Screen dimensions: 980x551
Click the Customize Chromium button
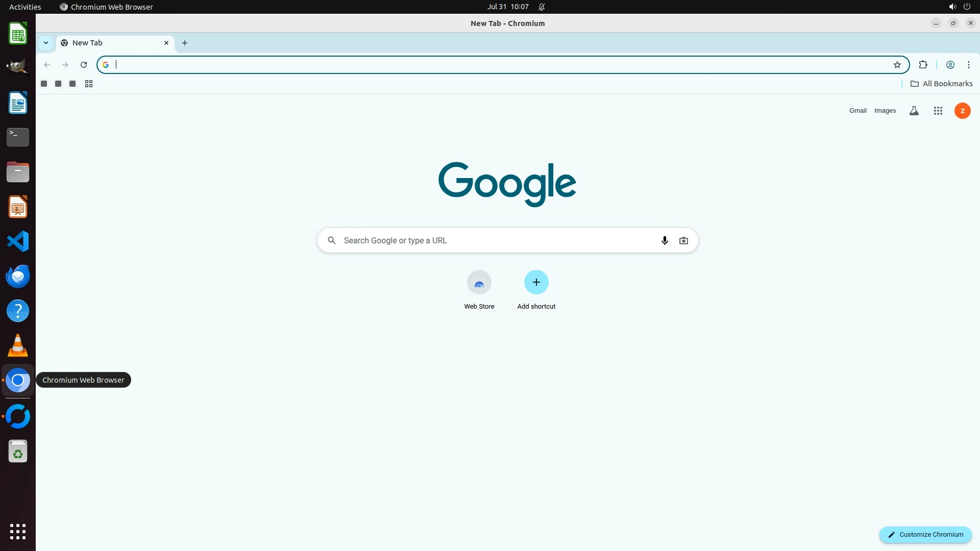point(925,534)
